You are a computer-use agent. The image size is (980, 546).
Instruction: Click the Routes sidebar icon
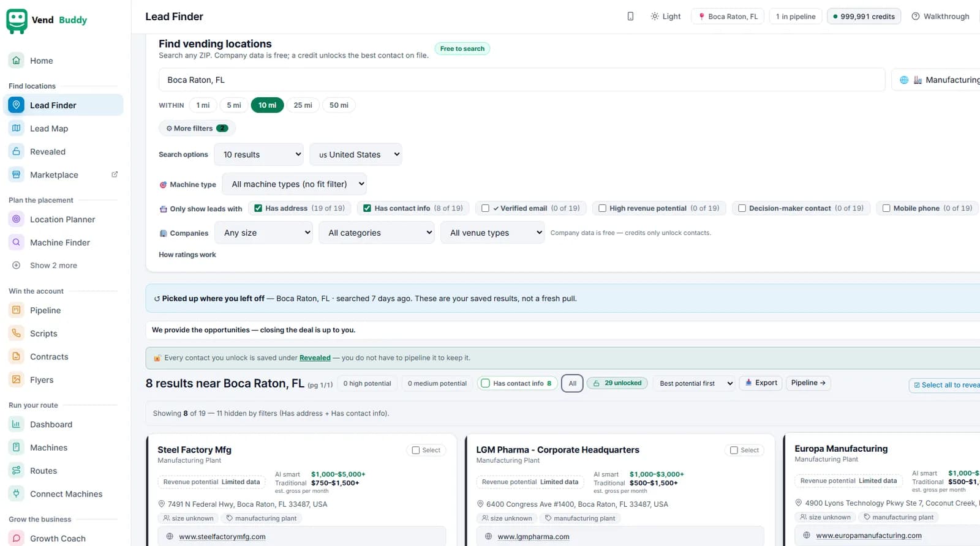(17, 471)
